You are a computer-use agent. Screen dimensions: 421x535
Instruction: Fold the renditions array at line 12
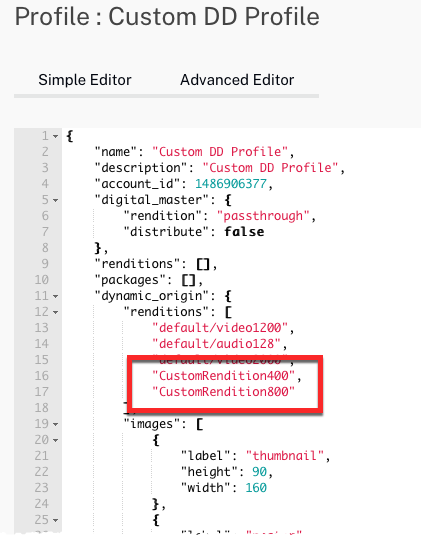point(56,312)
